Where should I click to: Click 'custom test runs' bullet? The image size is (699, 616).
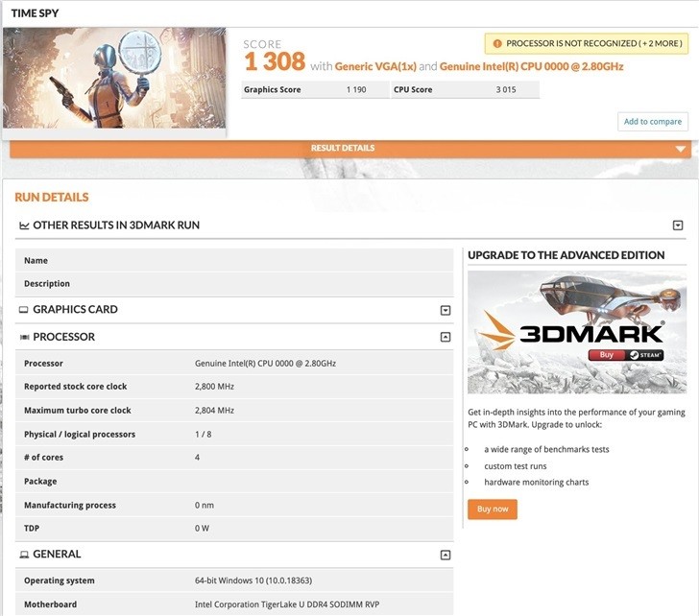pyautogui.click(x=516, y=466)
